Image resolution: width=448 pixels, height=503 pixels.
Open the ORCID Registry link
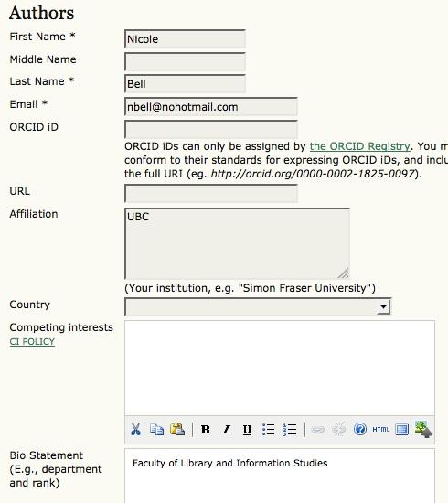click(x=360, y=146)
